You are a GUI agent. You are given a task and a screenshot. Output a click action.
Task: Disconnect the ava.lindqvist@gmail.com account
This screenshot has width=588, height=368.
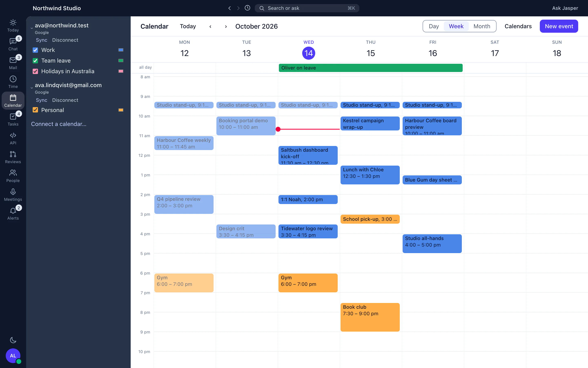coord(65,100)
